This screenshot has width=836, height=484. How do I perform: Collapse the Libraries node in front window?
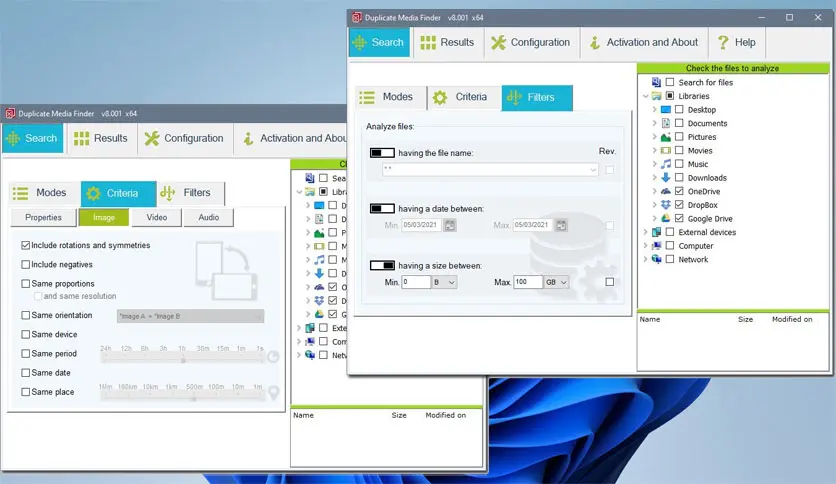click(x=646, y=96)
